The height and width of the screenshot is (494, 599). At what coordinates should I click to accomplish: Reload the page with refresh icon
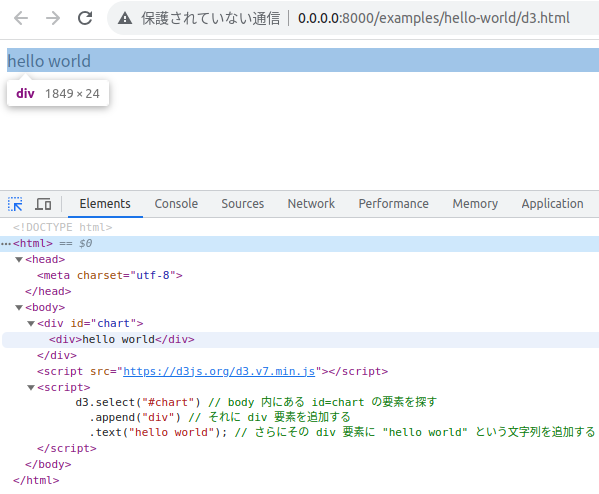pyautogui.click(x=85, y=18)
